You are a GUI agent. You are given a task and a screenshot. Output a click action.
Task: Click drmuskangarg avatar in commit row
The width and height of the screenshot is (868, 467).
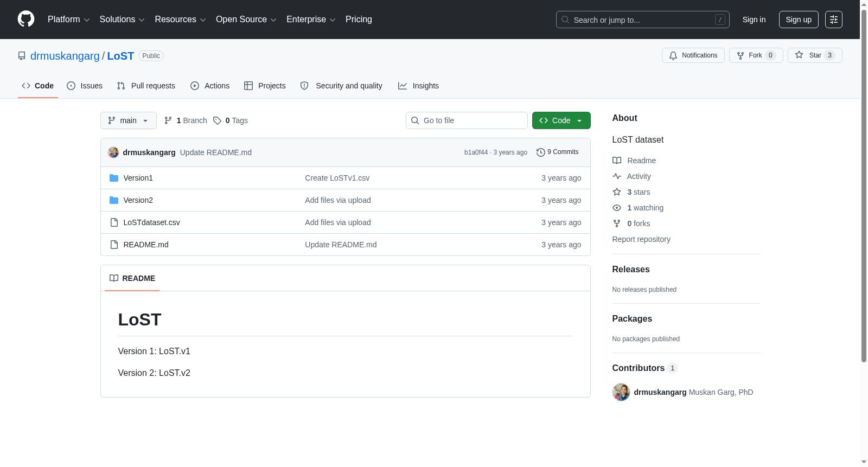[113, 152]
